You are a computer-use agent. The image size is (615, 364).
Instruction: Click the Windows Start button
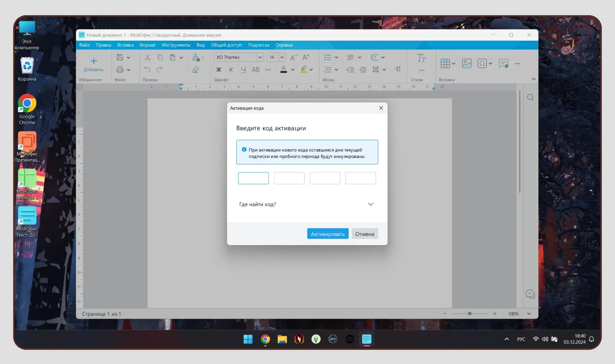[x=248, y=340]
